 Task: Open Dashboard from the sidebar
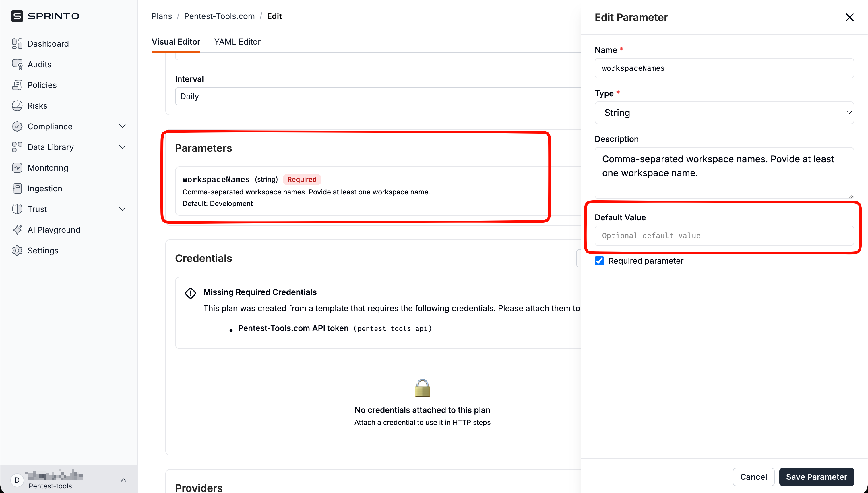48,44
